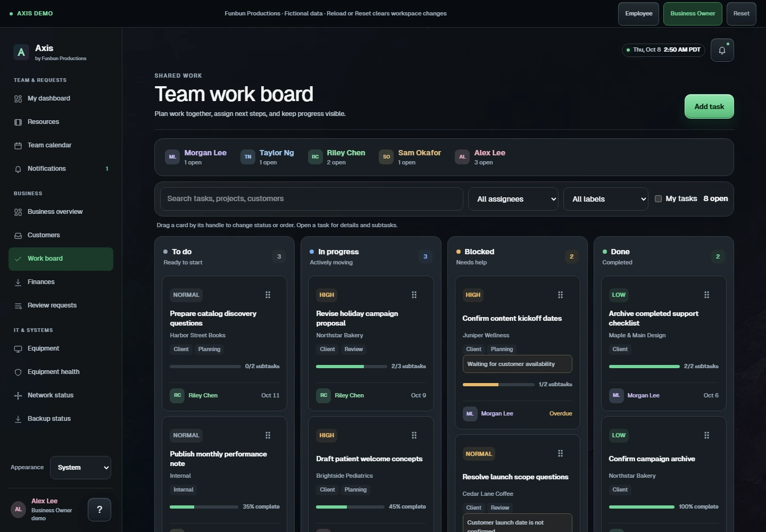Go to Network status page

61,395
